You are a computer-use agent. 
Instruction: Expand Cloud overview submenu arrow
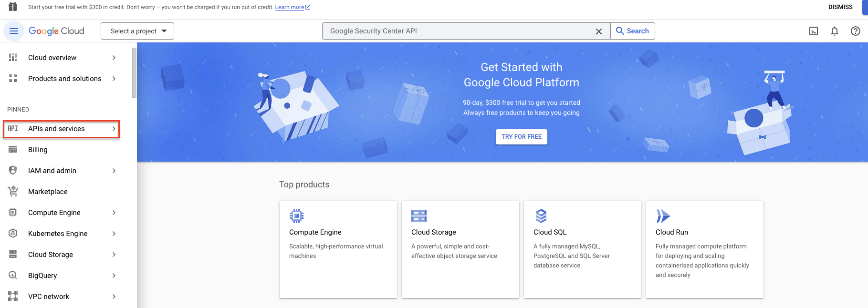click(x=114, y=58)
